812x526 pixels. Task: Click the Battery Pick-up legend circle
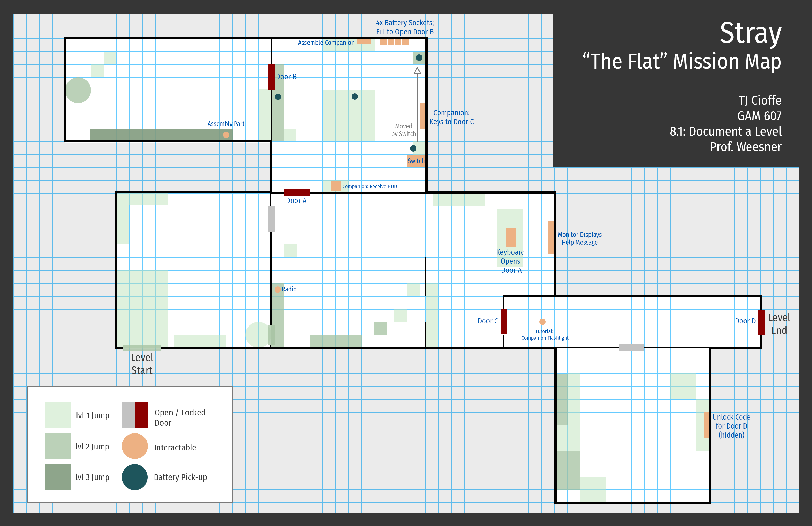134,477
